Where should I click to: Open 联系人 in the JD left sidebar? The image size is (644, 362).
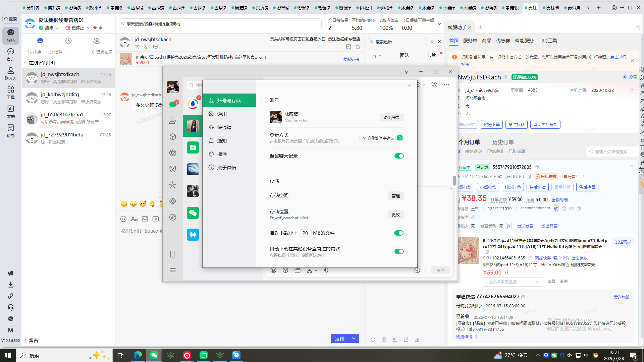click(x=11, y=74)
